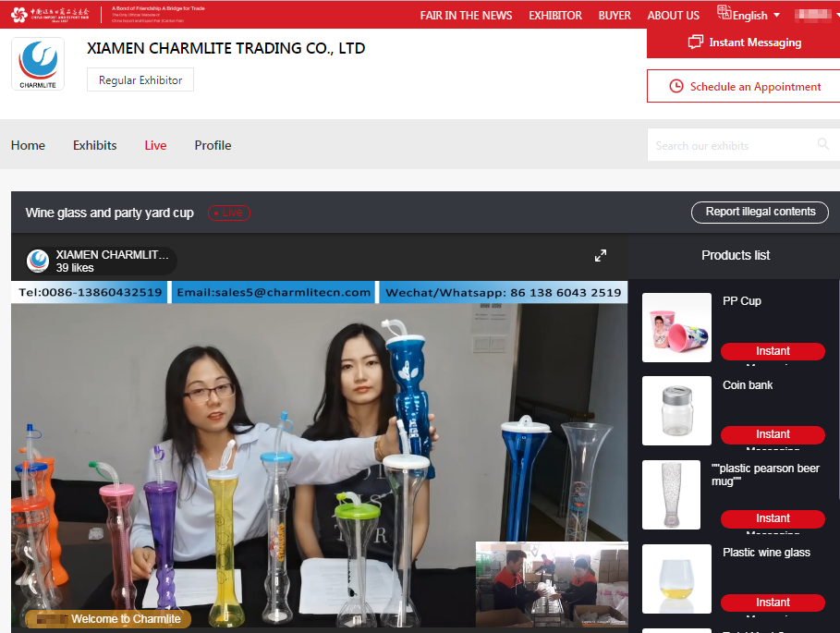Message about Plastic wine glass via Instant

773,603
